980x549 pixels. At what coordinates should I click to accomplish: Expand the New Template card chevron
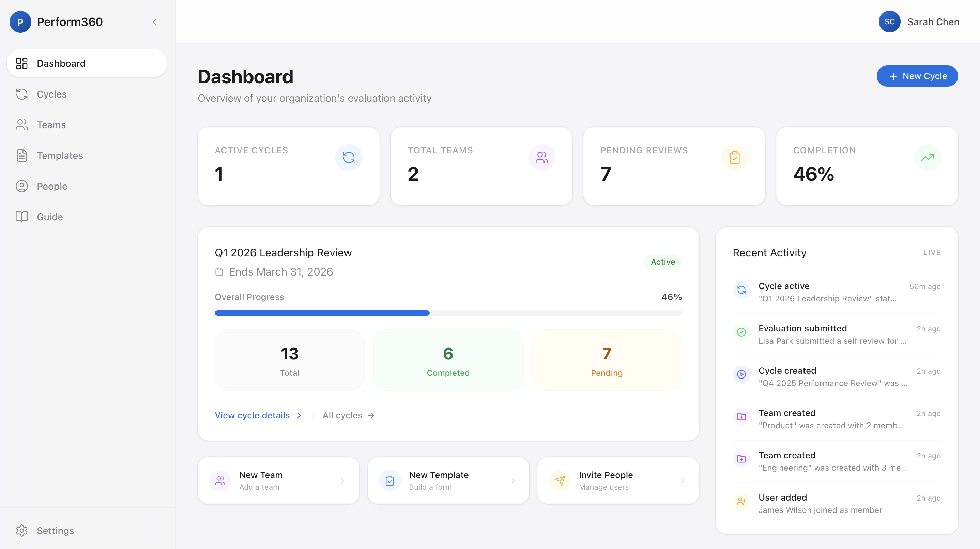[512, 480]
